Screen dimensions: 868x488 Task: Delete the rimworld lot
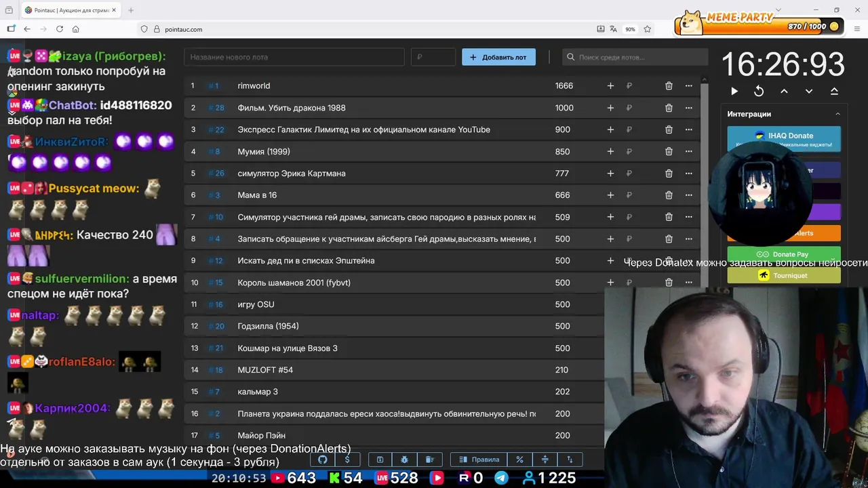pos(669,85)
